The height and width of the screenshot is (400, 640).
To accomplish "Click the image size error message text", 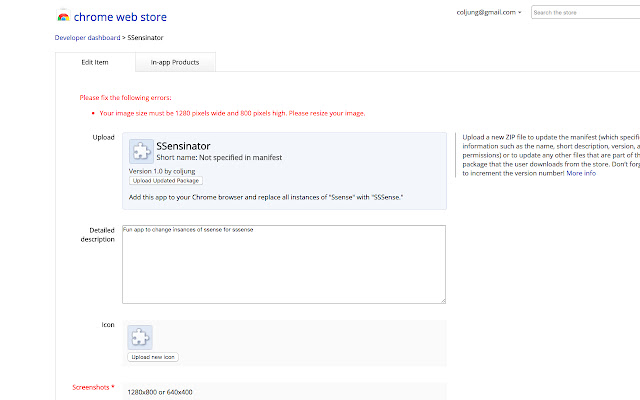I will click(x=232, y=113).
